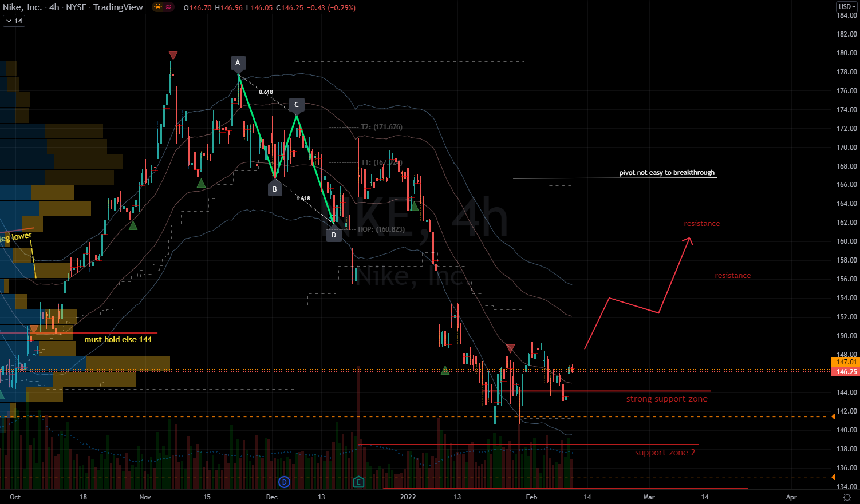Click the red 146.25 last price label
The image size is (860, 504).
(845, 372)
